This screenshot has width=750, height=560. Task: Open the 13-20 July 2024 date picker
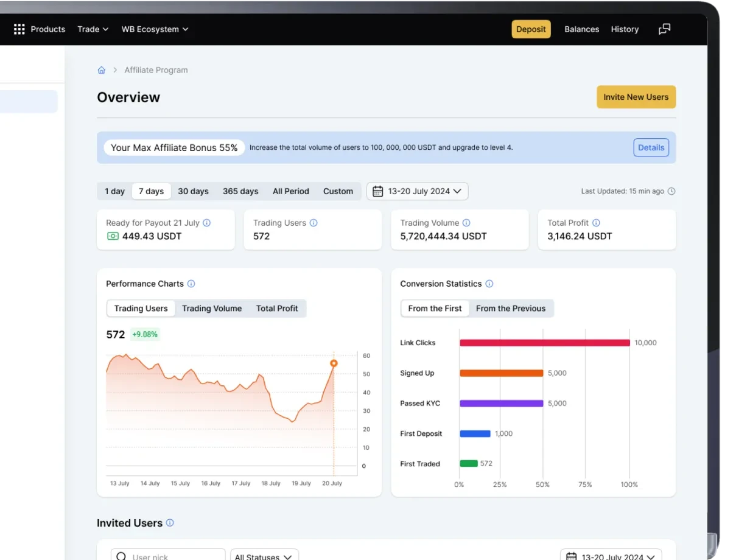pyautogui.click(x=417, y=191)
